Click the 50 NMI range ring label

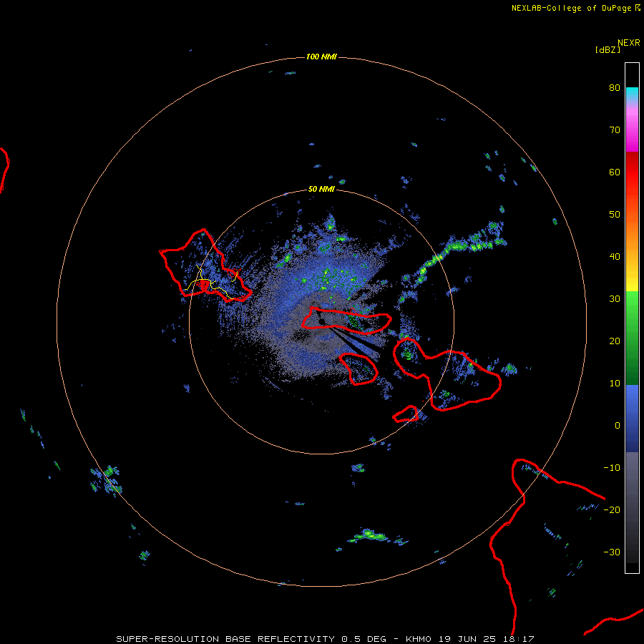[x=321, y=190]
